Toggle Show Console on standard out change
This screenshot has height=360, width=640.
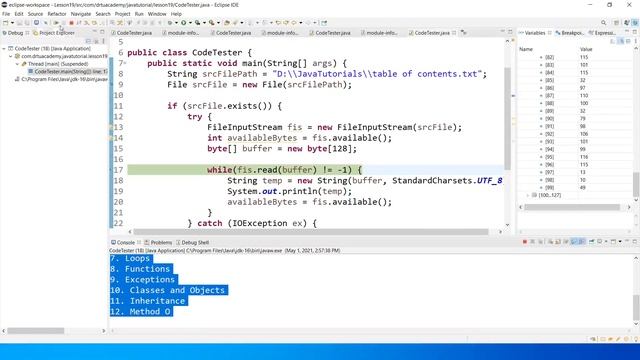tap(574, 242)
